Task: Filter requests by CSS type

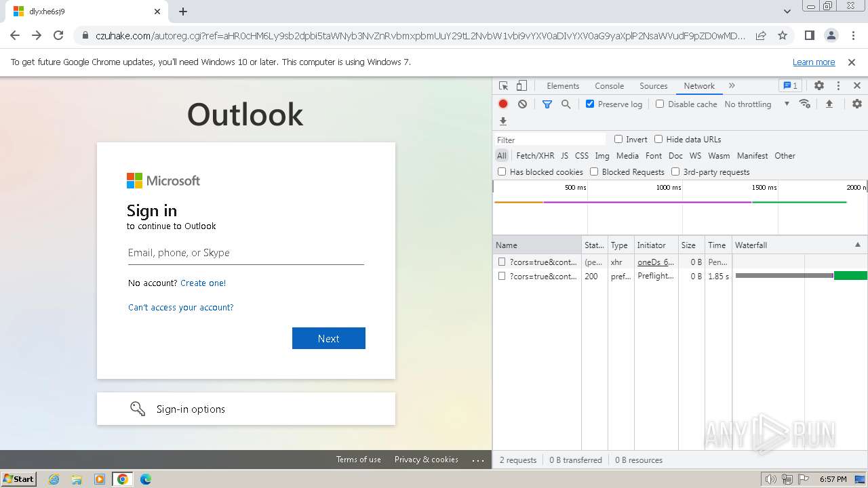Action: click(x=582, y=155)
